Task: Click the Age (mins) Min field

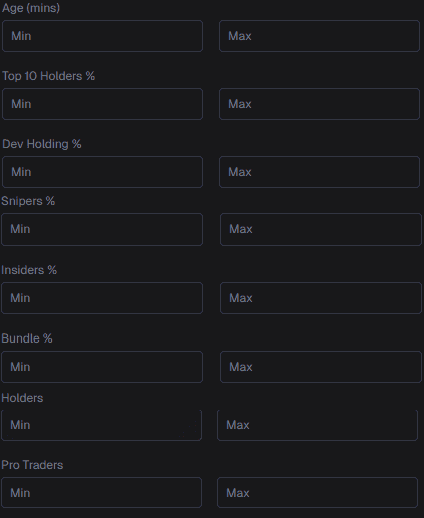Action: pos(102,36)
